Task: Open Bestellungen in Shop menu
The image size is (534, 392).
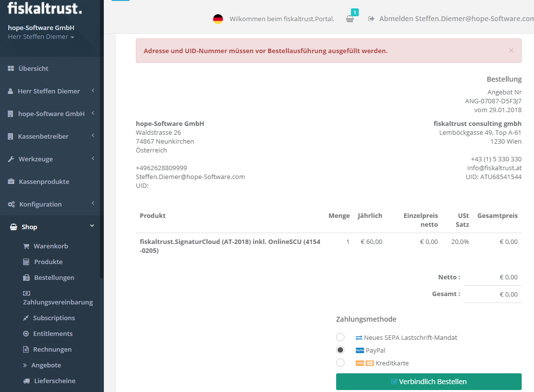Action: tap(54, 278)
